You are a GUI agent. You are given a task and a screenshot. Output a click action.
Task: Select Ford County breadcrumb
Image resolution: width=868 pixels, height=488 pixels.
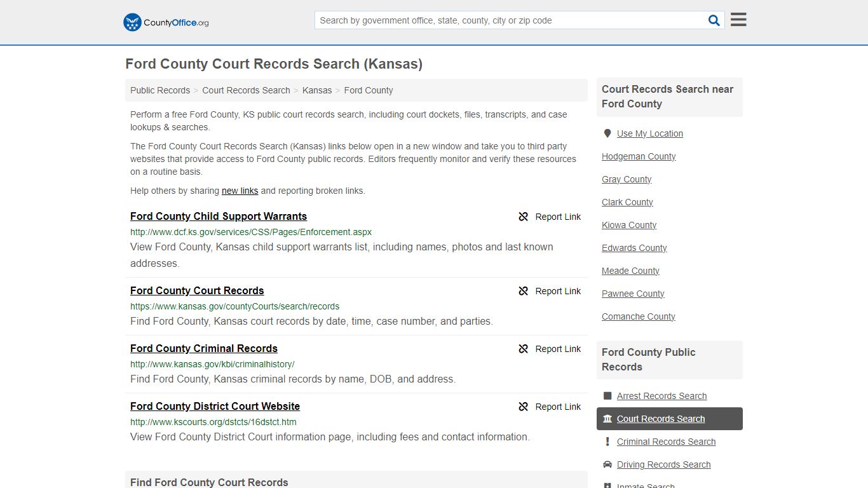click(369, 90)
